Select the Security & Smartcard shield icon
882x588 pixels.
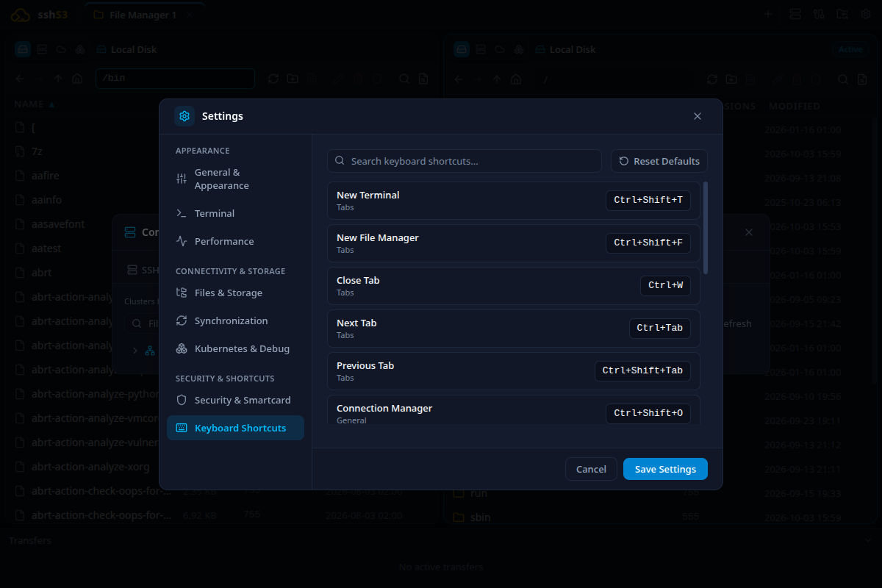182,400
